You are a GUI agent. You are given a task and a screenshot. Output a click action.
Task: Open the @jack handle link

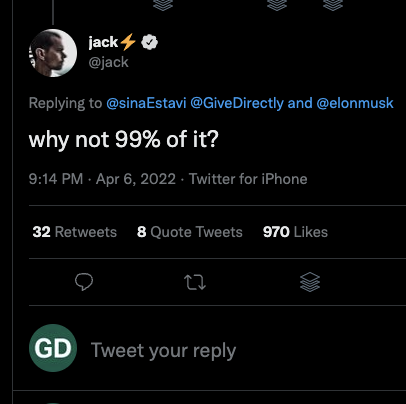click(108, 62)
